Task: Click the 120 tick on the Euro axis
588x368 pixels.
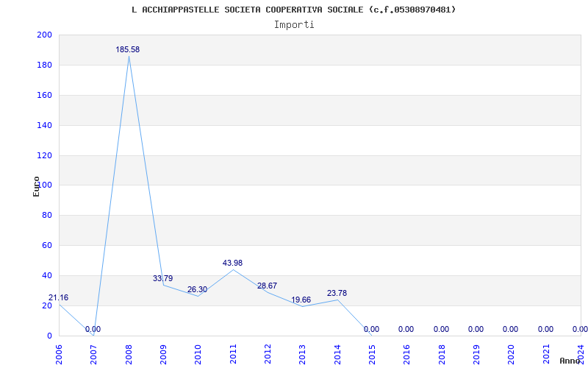Action: coord(44,155)
